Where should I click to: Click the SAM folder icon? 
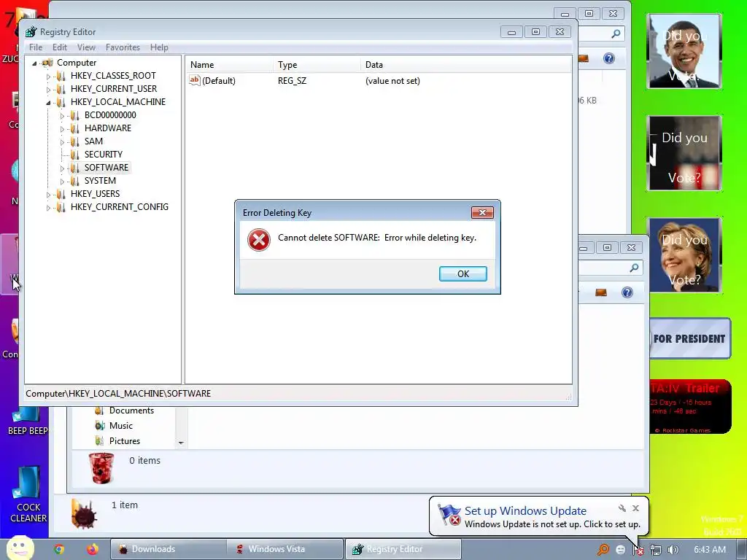point(74,141)
